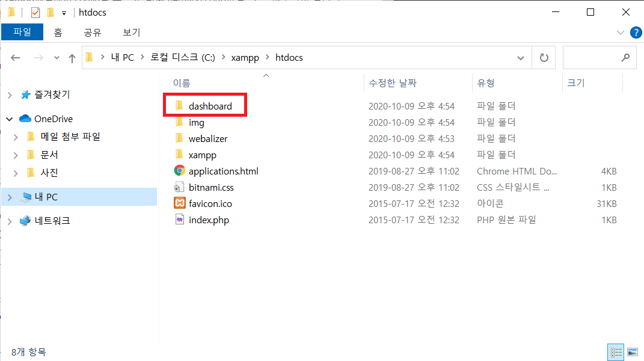This screenshot has height=361, width=644.
Task: Select the 사진 folder in OneDrive
Action: pos(49,173)
